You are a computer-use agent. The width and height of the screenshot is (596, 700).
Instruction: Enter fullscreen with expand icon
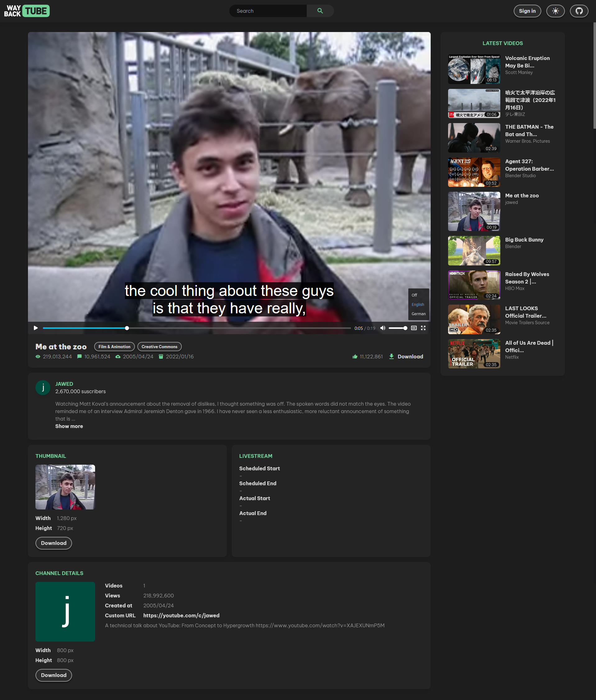[x=423, y=328]
